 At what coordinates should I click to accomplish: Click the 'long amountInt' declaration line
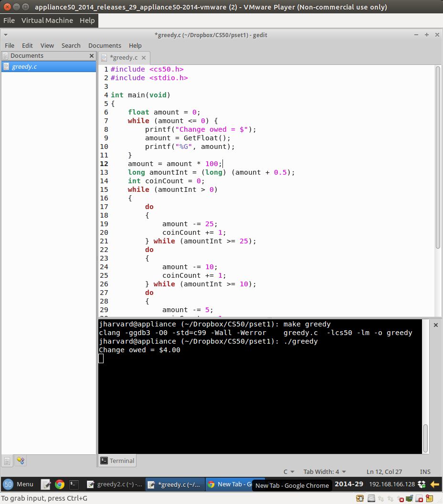(x=211, y=172)
